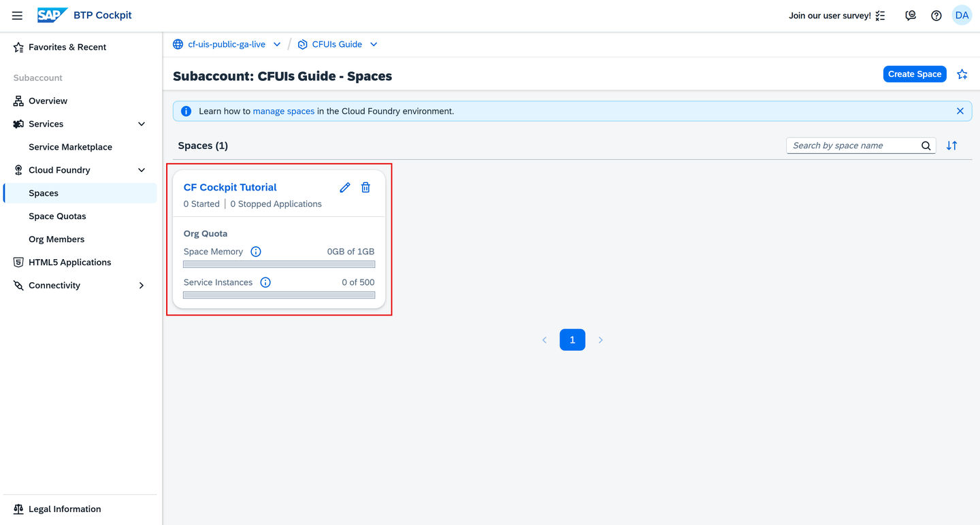Click the Join our user survey link

click(830, 16)
